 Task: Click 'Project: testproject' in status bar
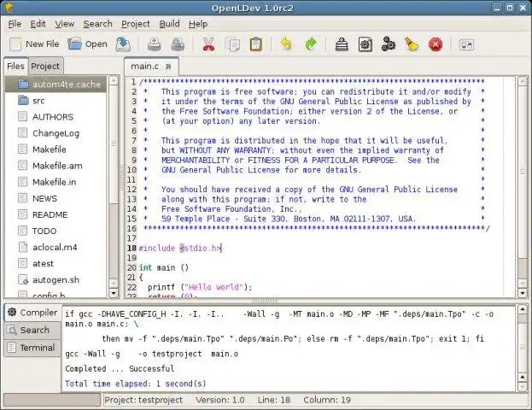click(143, 400)
